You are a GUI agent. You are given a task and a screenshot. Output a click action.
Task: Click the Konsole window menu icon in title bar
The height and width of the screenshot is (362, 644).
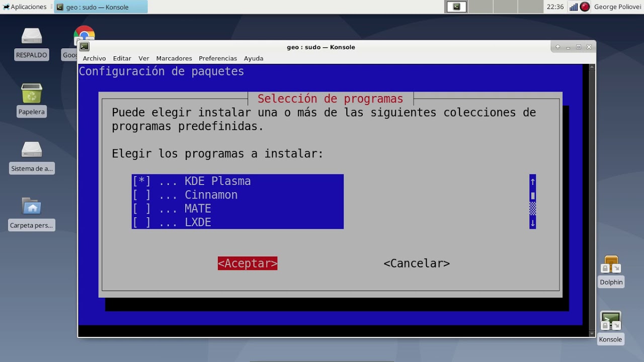point(85,47)
